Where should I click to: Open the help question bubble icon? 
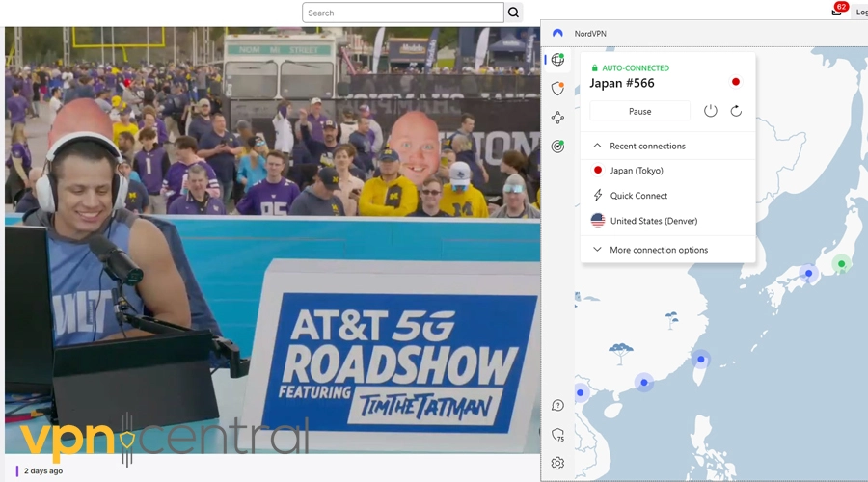pyautogui.click(x=557, y=406)
